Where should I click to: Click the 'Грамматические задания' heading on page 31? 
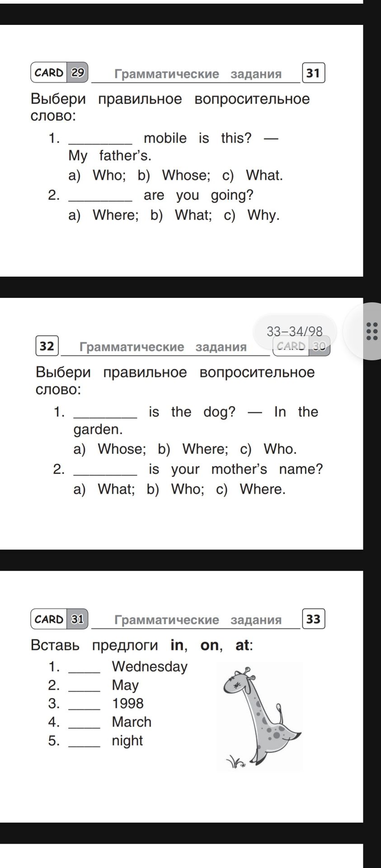click(x=198, y=74)
